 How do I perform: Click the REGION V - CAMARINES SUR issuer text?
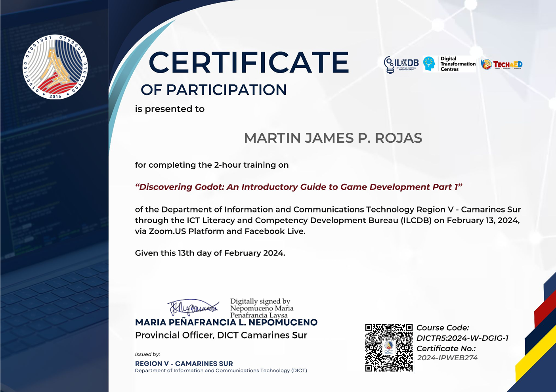(x=184, y=363)
